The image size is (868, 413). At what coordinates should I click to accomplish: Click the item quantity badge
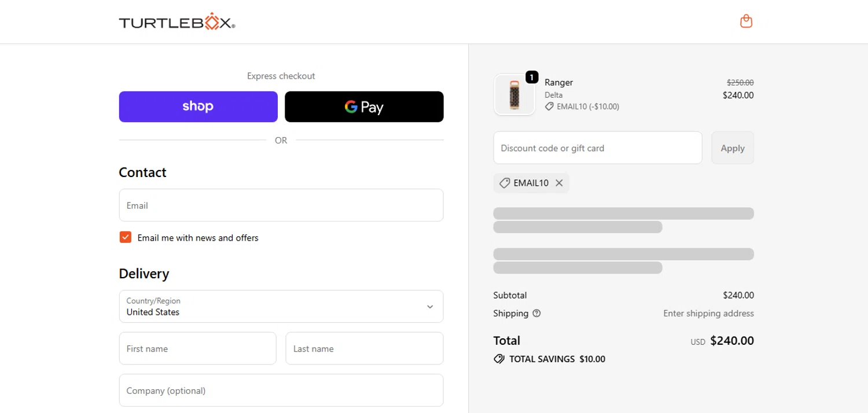point(531,77)
